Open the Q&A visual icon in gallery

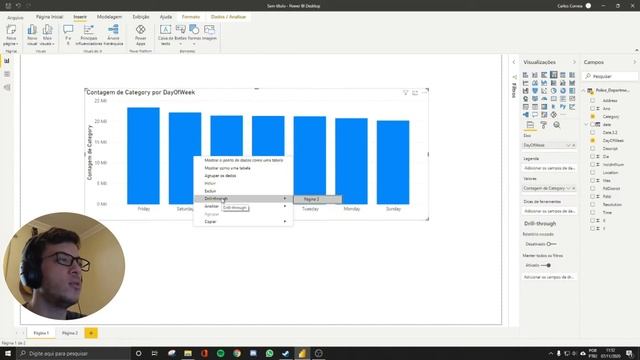click(535, 115)
